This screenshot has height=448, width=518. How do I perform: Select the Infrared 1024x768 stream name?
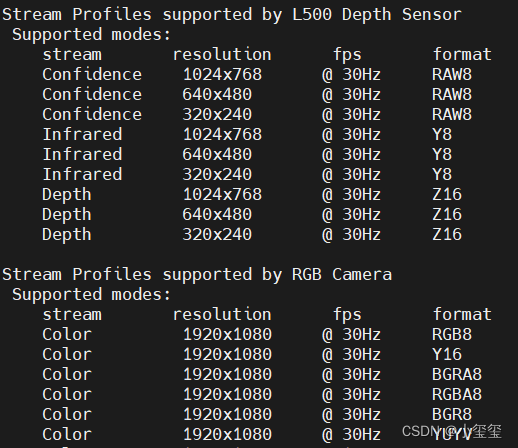[82, 134]
